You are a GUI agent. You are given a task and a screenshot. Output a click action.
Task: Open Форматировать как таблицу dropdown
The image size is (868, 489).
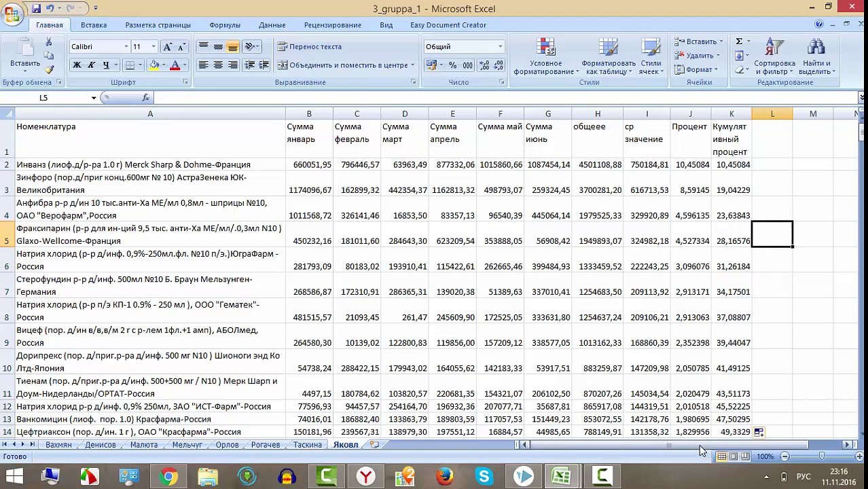point(608,57)
